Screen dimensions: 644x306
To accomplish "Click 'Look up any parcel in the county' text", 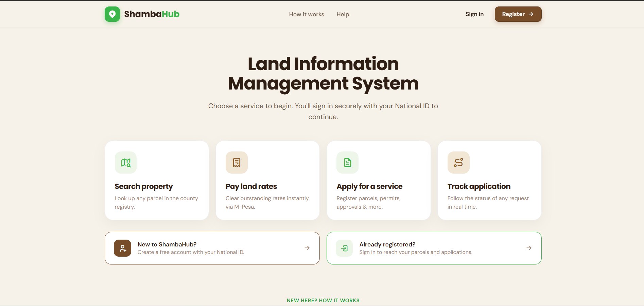I will point(156,198).
